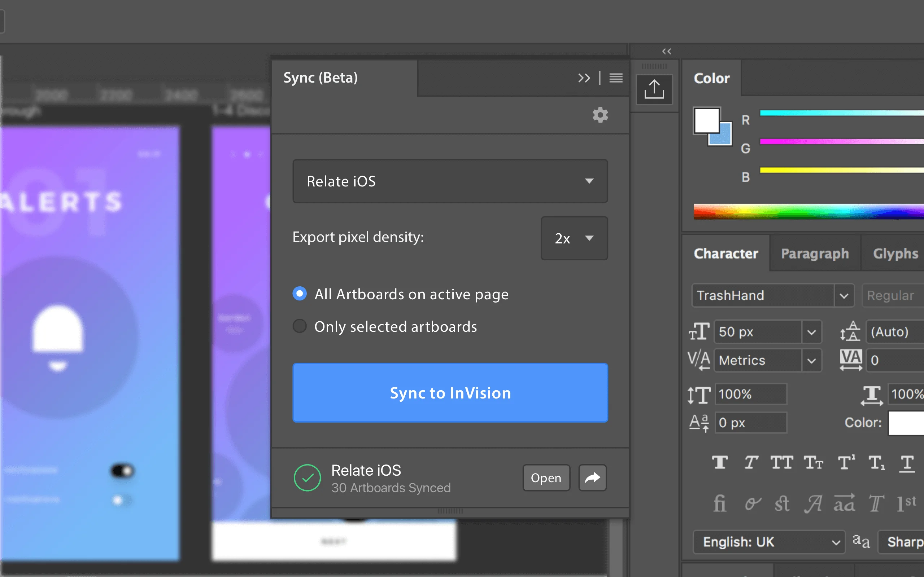This screenshot has height=577, width=924.
Task: Toggle Underline text style
Action: (x=907, y=463)
